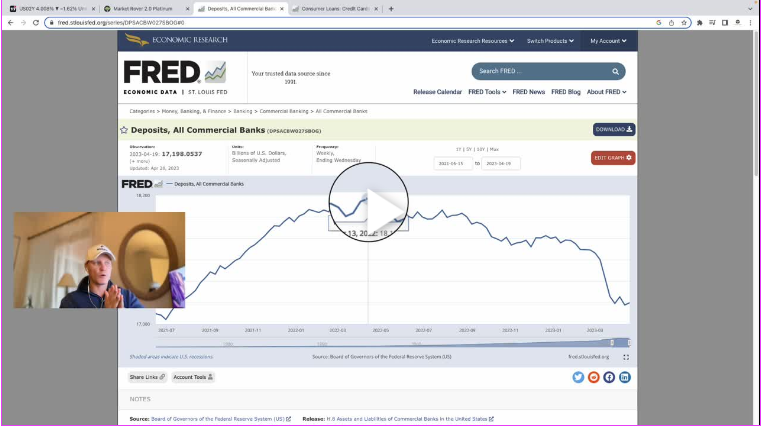Viewport: 761px width, 426px height.
Task: Open the Commercial Banking breadcrumb
Action: (284, 111)
